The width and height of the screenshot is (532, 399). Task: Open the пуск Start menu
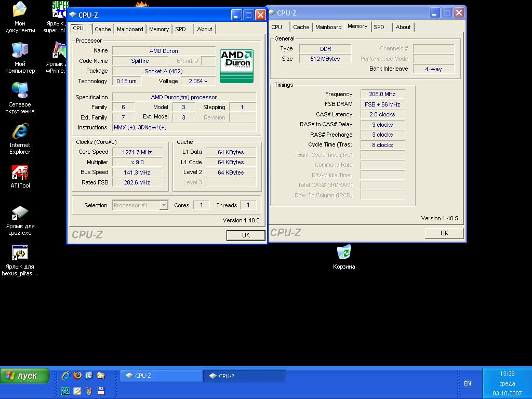(24, 376)
